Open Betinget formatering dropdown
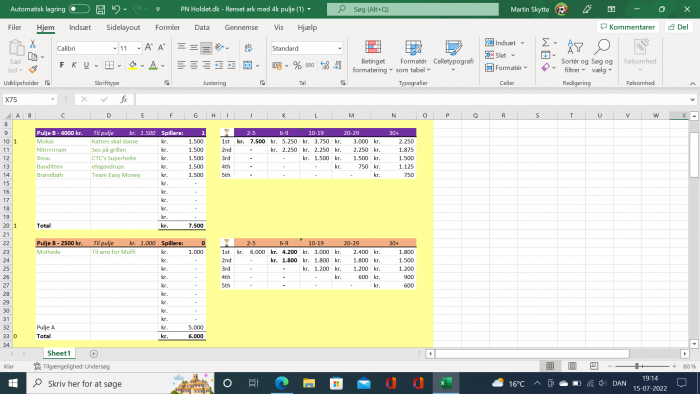This screenshot has width=700, height=394. 372,57
